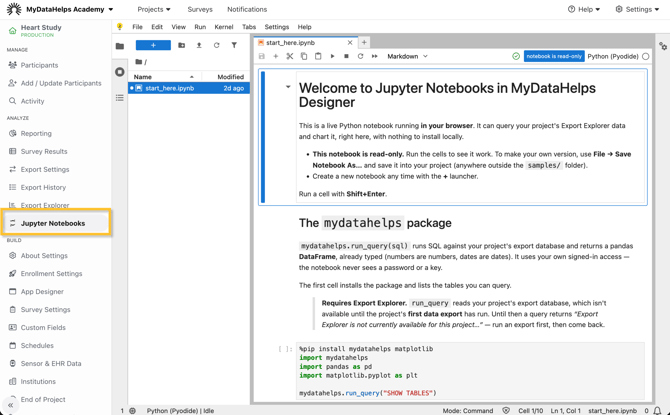Viewport: 670px width, 415px height.
Task: Open the running terminals and kernels panel
Action: 120,72
